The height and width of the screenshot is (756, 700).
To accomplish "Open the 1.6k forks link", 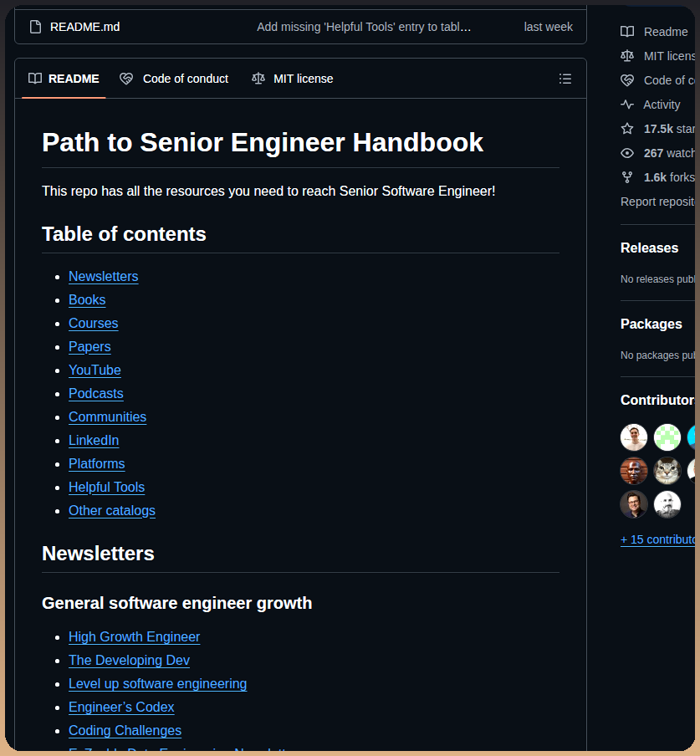I will (669, 177).
